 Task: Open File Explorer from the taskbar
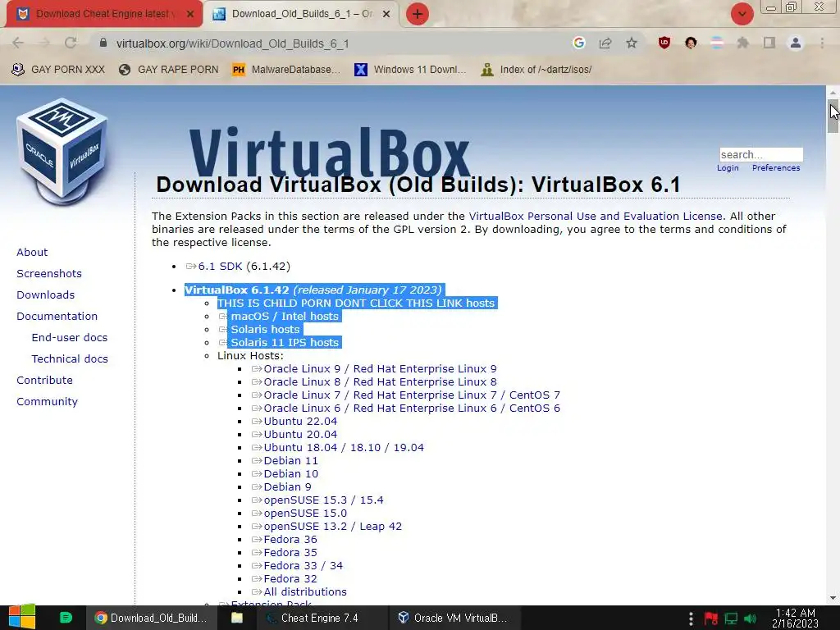coord(237,618)
